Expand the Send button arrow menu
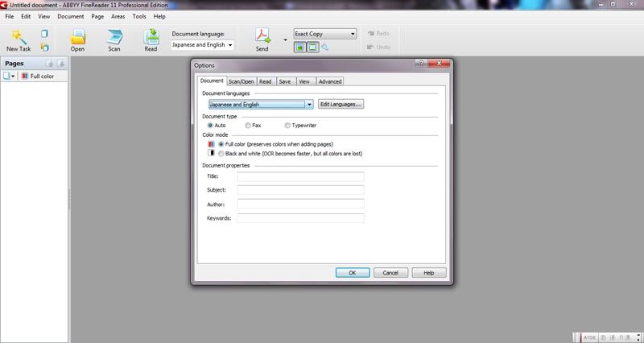The image size is (644, 343). tap(285, 39)
